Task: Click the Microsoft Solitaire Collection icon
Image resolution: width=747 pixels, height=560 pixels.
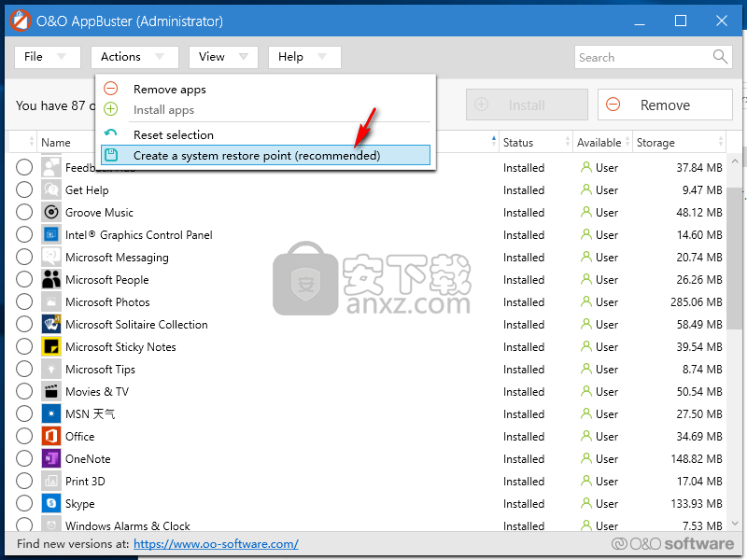Action: (51, 324)
